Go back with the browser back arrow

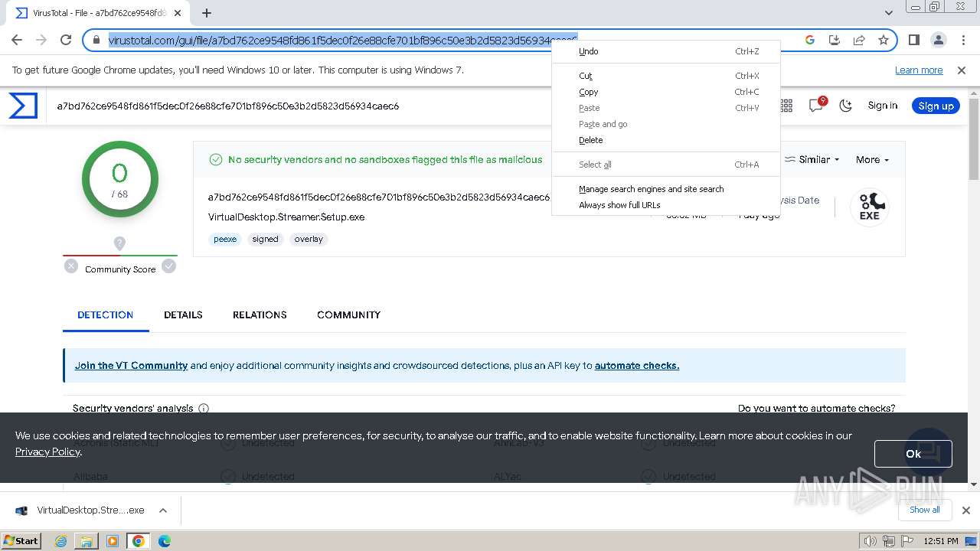point(17,40)
